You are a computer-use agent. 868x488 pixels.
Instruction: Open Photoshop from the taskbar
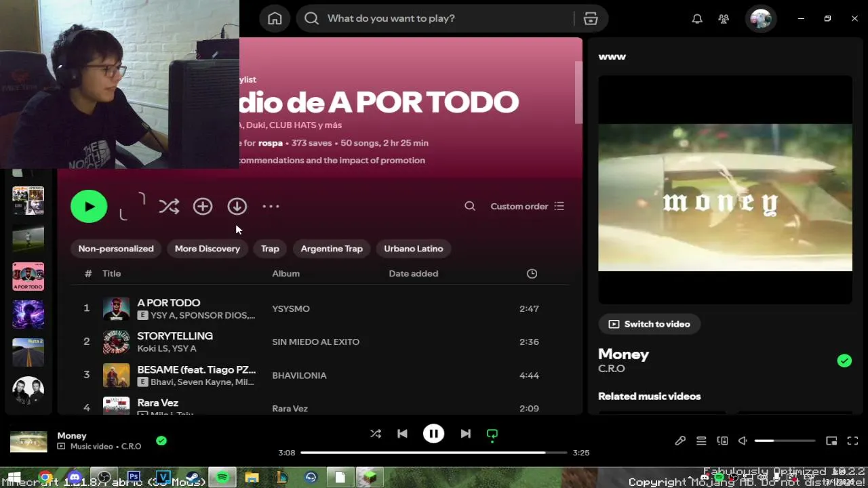pyautogui.click(x=134, y=478)
